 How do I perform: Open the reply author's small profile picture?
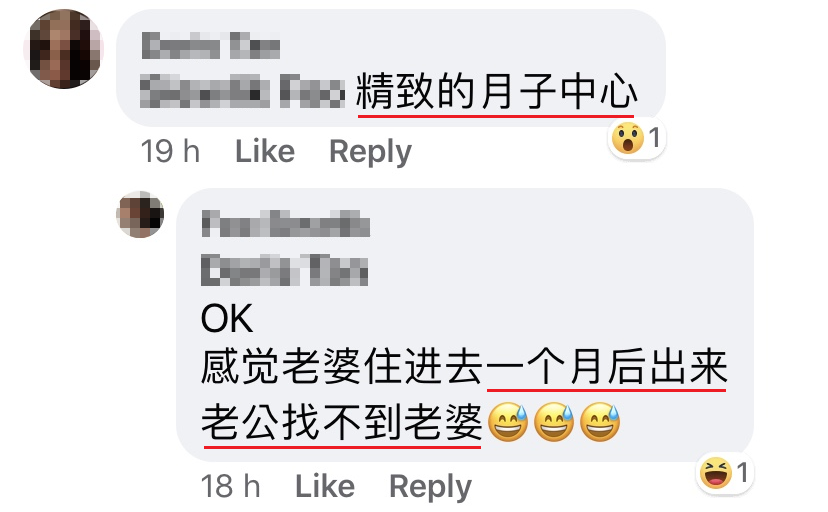click(140, 215)
